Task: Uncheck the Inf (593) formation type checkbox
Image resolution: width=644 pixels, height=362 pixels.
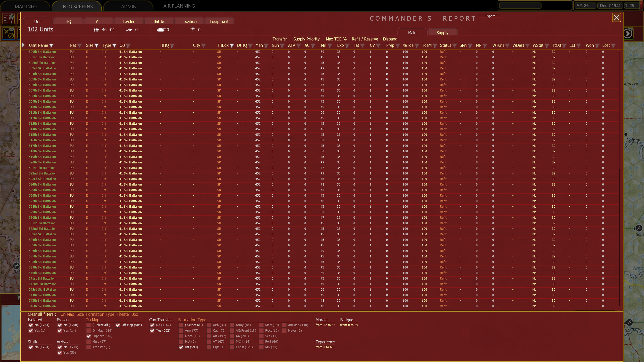Action: 181,347
